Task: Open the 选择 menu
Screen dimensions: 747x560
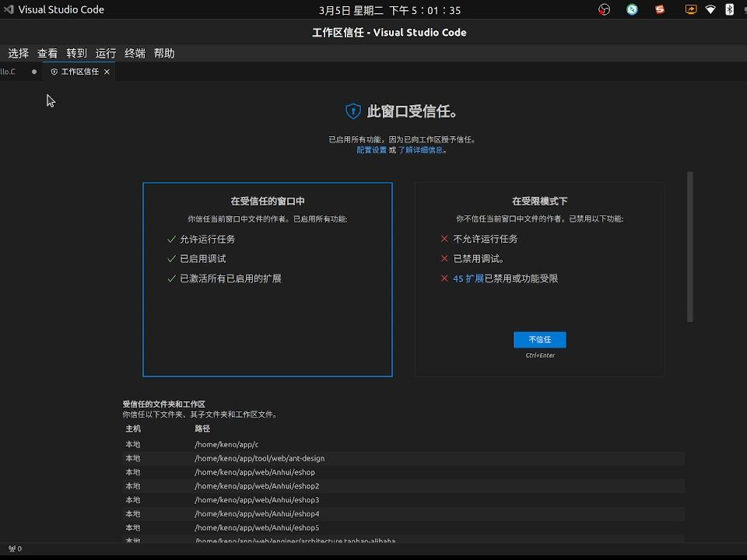Action: click(19, 53)
